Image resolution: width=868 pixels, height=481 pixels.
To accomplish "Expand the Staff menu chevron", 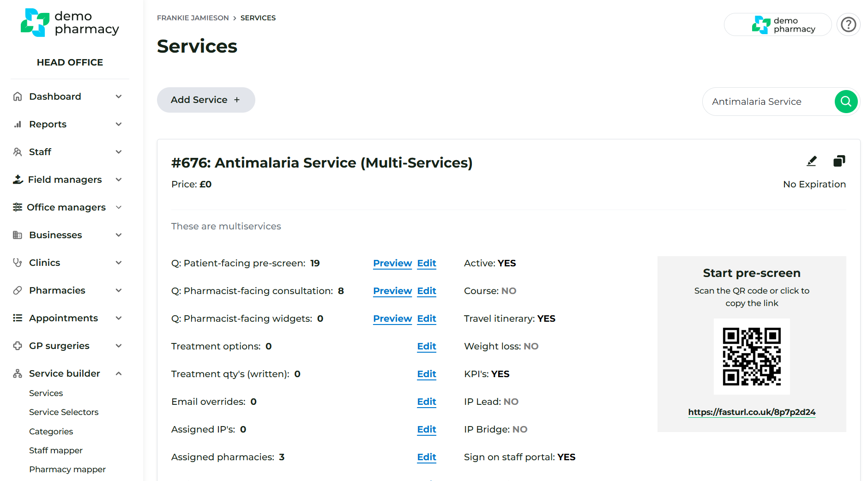I will point(119,152).
